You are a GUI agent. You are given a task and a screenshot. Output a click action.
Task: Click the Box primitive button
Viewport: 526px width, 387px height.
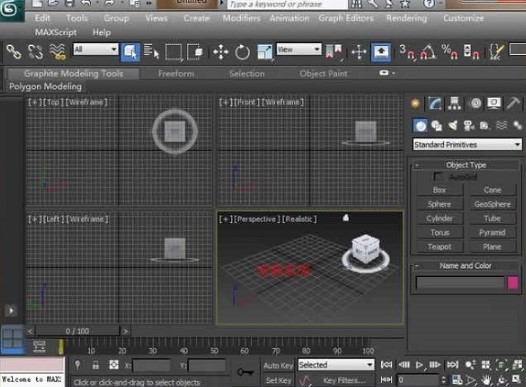(x=439, y=190)
